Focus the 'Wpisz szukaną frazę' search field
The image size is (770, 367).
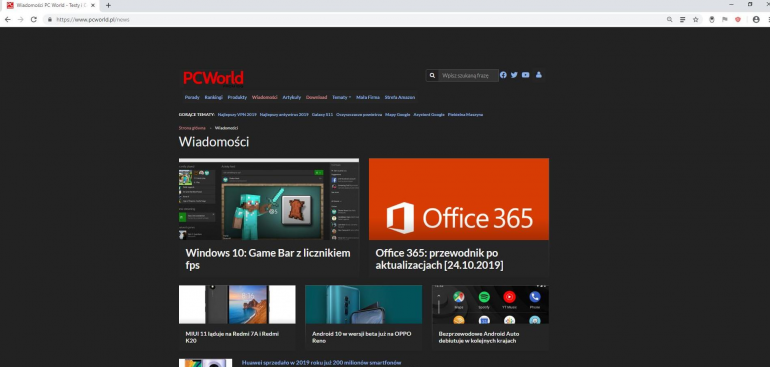click(x=468, y=76)
